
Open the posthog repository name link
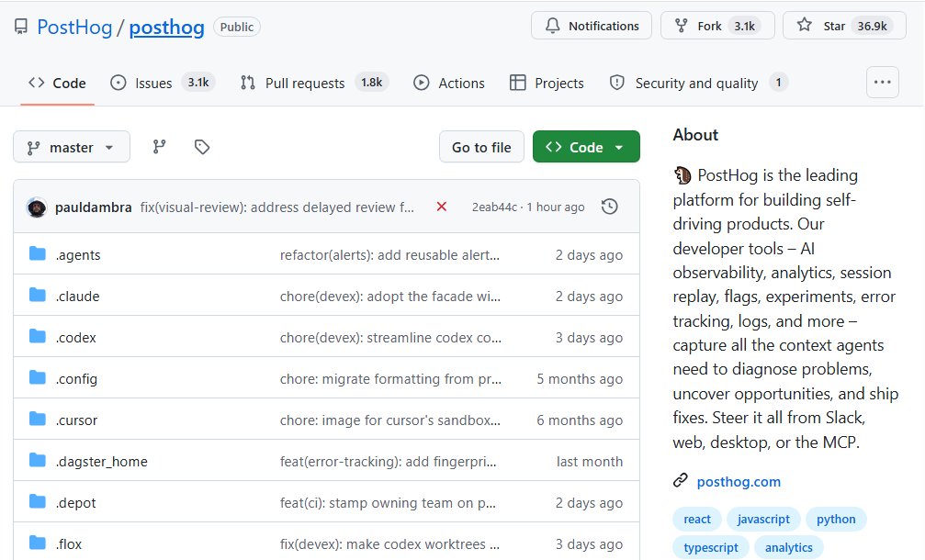[167, 28]
